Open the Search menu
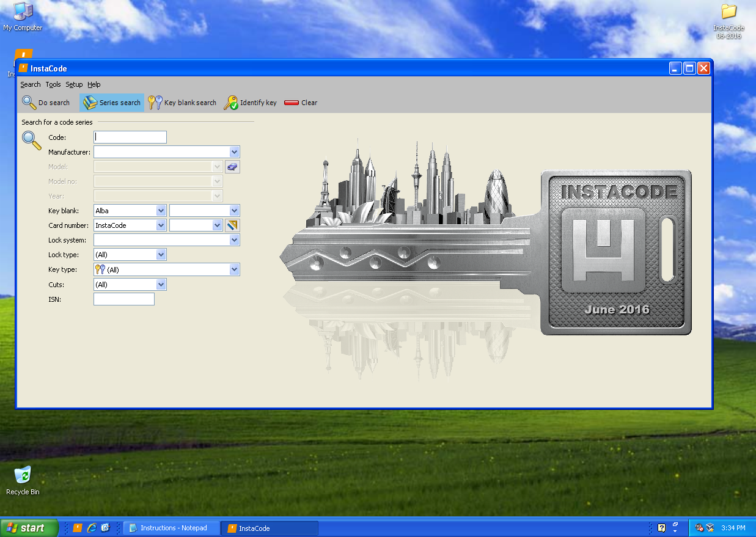Image resolution: width=756 pixels, height=537 pixels. (x=30, y=84)
